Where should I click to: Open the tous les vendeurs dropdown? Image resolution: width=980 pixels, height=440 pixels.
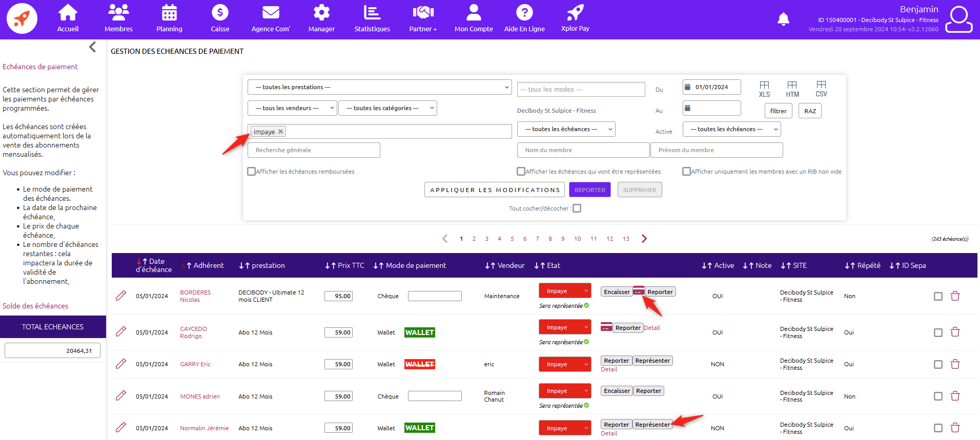pos(292,108)
